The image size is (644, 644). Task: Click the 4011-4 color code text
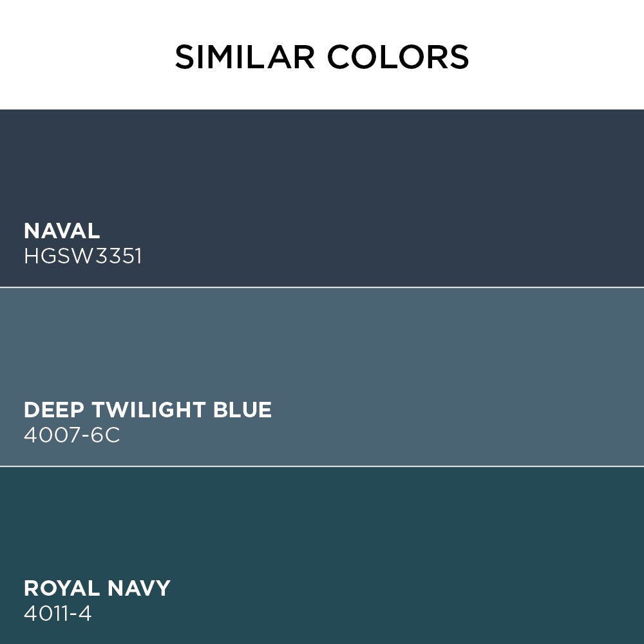(57, 614)
